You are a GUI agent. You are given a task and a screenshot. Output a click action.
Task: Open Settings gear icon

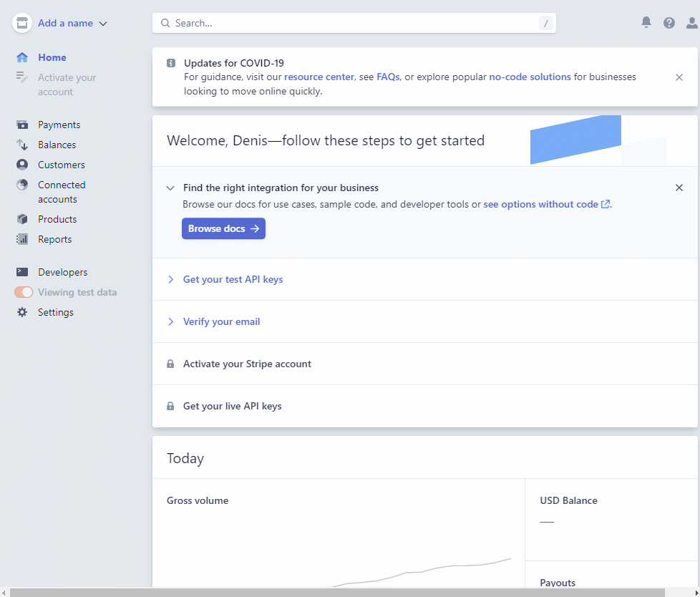point(22,312)
